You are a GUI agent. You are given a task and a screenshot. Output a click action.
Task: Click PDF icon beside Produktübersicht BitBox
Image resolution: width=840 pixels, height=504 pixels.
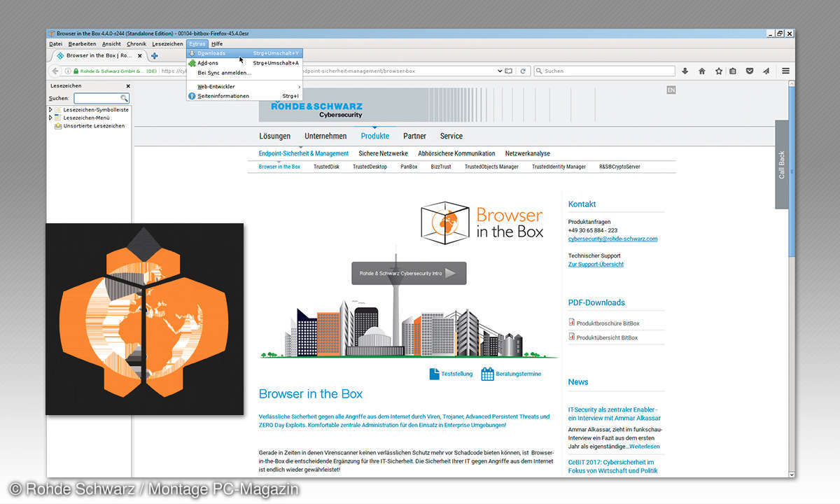point(572,337)
